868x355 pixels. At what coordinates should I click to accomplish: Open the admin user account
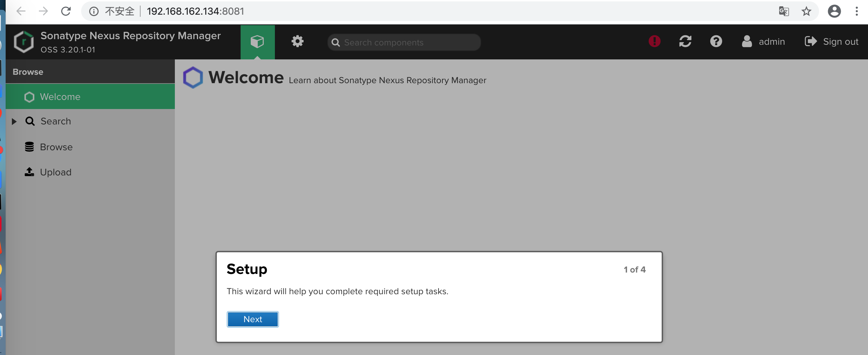(x=763, y=42)
